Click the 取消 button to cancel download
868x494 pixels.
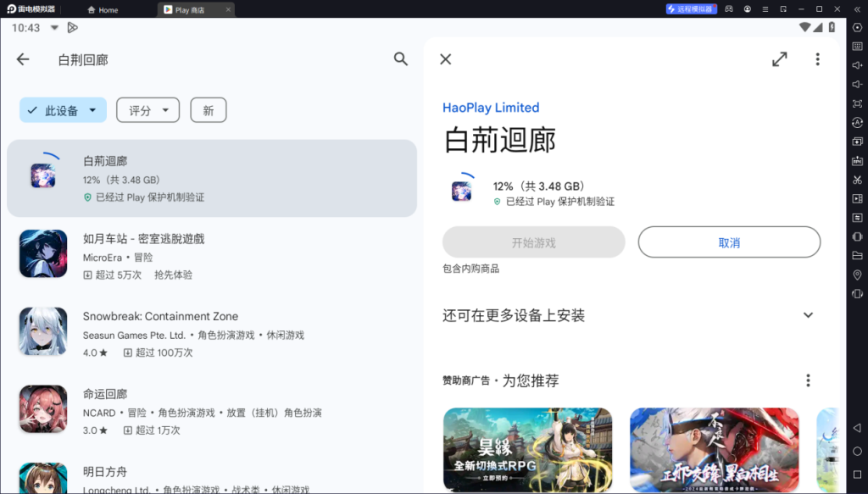pyautogui.click(x=729, y=242)
